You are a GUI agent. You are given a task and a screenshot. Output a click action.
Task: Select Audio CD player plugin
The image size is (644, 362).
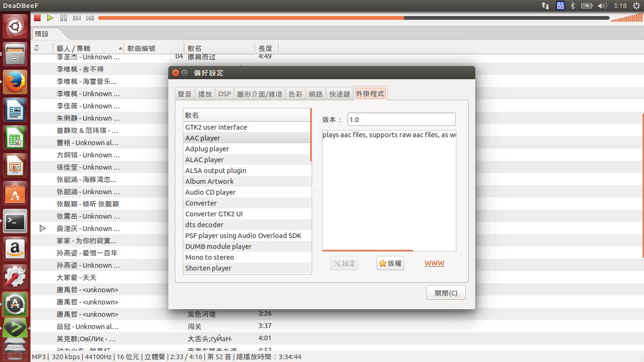tap(247, 192)
